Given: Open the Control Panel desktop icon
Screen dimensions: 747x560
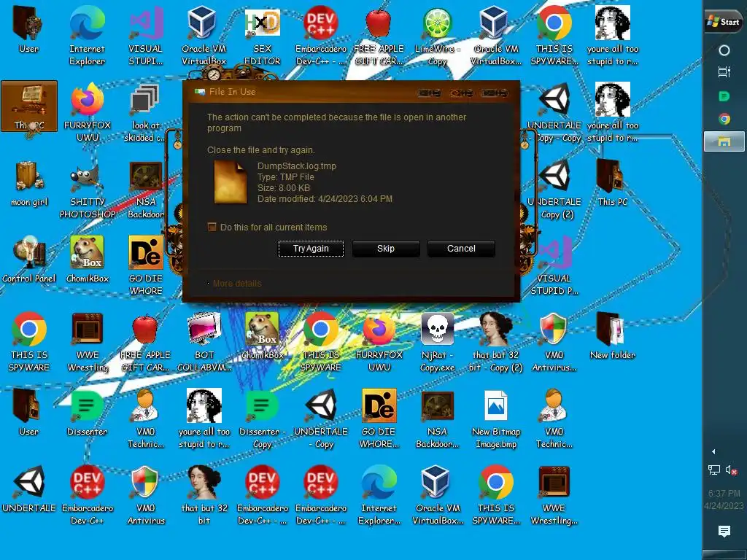Looking at the screenshot, I should point(29,260).
